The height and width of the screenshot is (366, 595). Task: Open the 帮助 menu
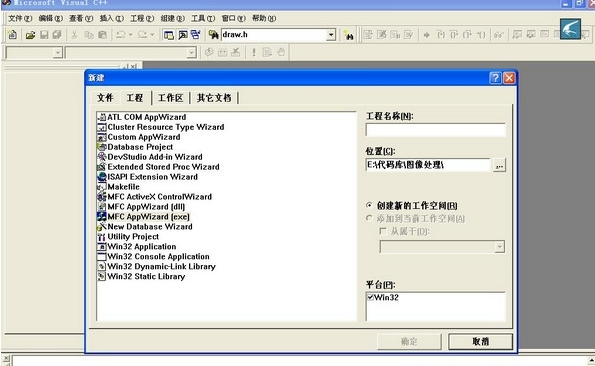264,18
